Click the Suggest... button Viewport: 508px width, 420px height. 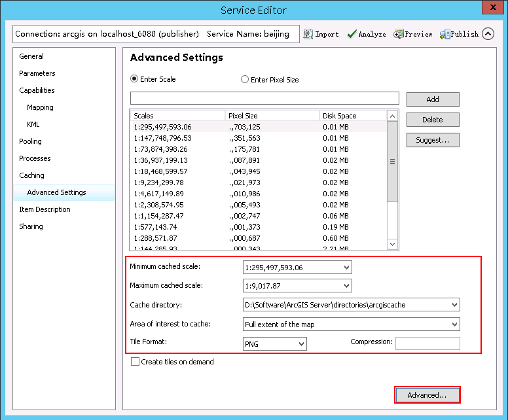click(x=432, y=140)
